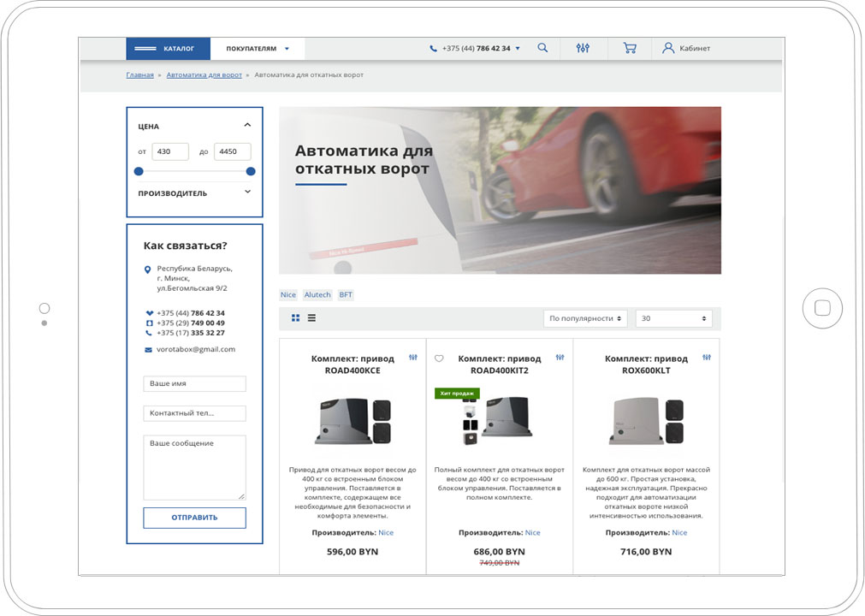Click the maximum price slider handle
This screenshot has width=865, height=616.
point(251,171)
